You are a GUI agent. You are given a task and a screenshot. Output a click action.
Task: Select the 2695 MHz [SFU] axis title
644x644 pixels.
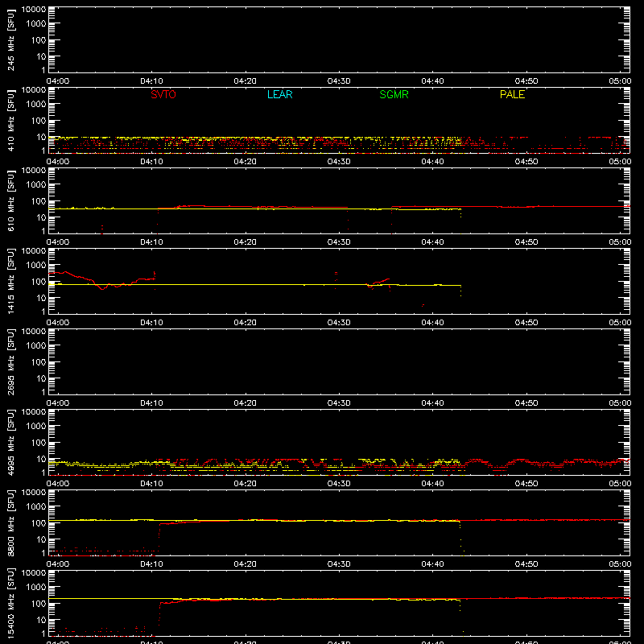[11, 361]
